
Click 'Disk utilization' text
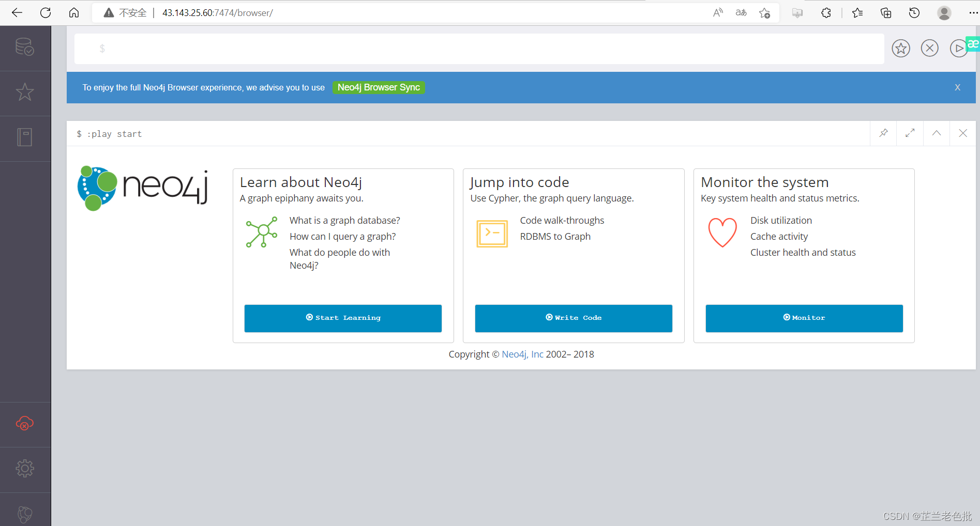click(x=781, y=221)
